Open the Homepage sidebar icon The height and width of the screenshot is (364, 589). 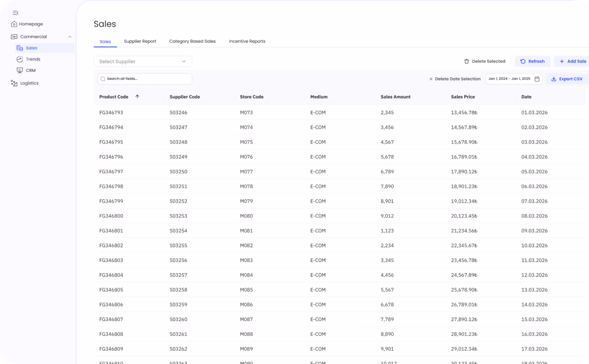pyautogui.click(x=14, y=24)
